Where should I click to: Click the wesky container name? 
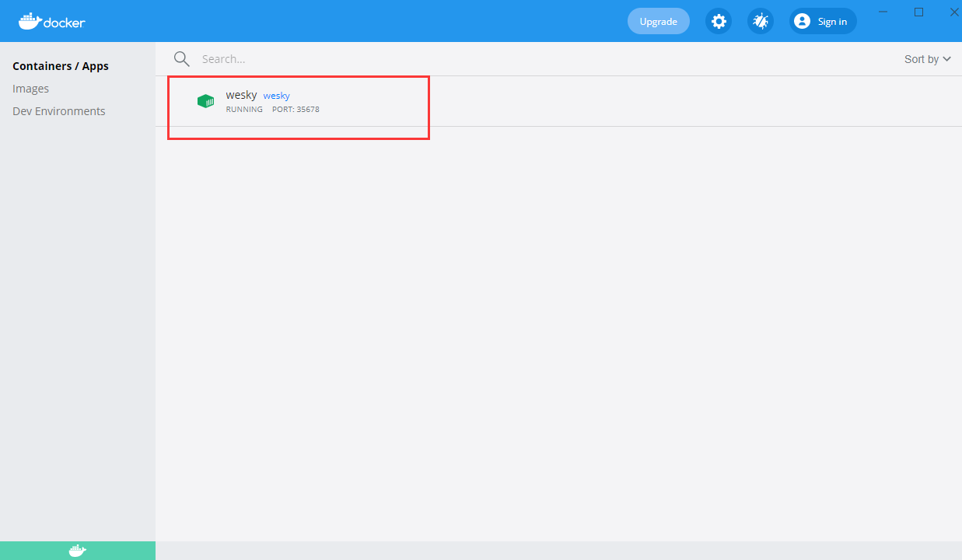click(242, 95)
